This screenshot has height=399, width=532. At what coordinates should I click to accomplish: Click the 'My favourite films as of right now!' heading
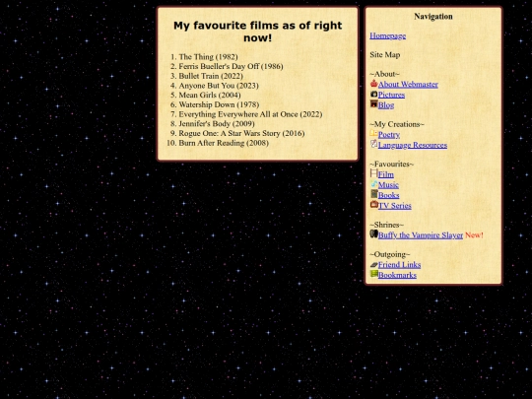257,32
